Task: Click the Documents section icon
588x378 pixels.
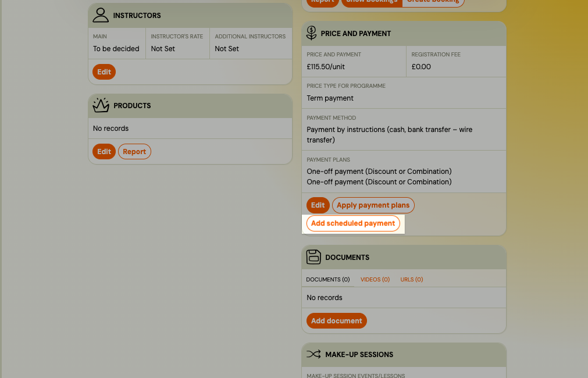Action: click(313, 256)
